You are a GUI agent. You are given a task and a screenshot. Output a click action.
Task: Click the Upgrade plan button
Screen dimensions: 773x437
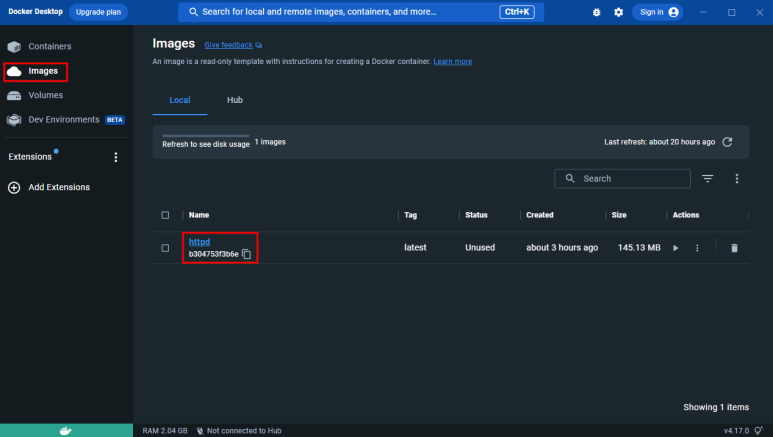point(99,12)
